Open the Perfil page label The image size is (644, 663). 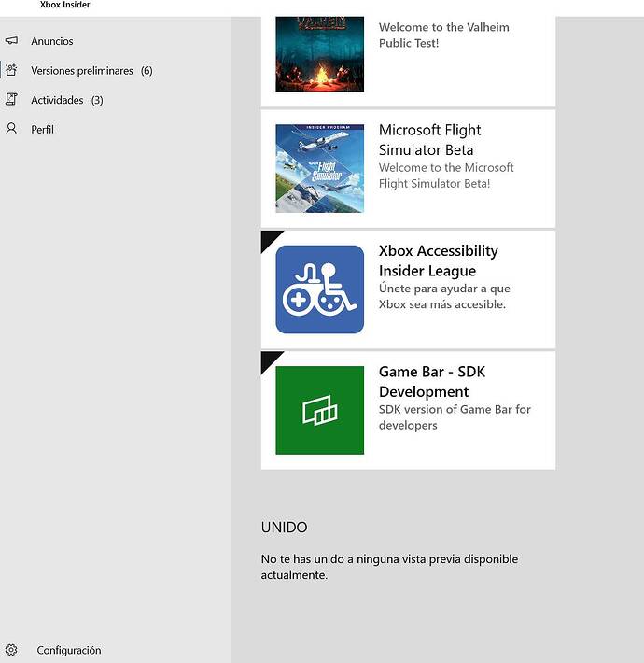pyautogui.click(x=42, y=130)
